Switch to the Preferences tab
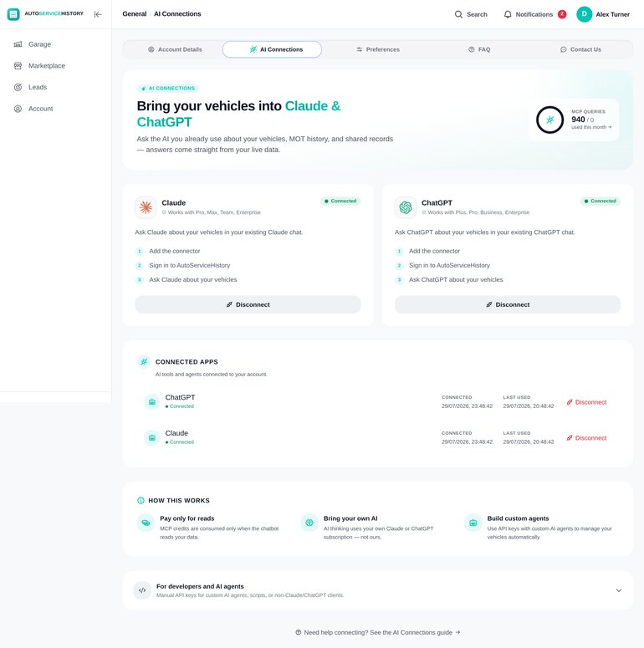The image size is (644, 648). [378, 49]
